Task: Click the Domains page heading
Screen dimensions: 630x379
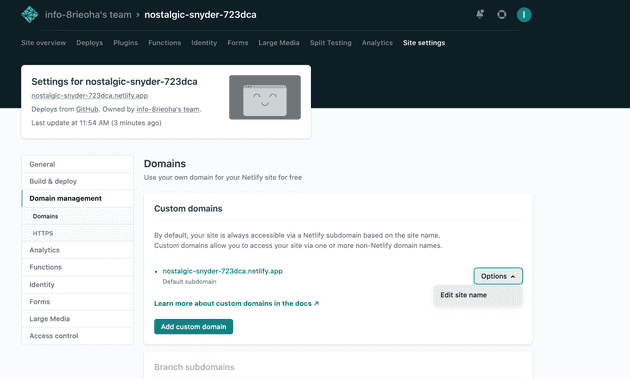Action: pyautogui.click(x=165, y=164)
